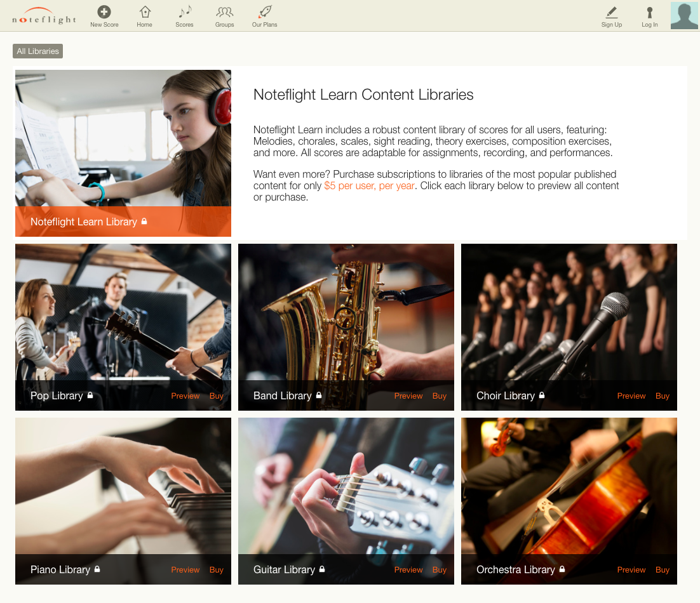Click the New Score plus icon
The height and width of the screenshot is (603, 700).
coord(104,12)
